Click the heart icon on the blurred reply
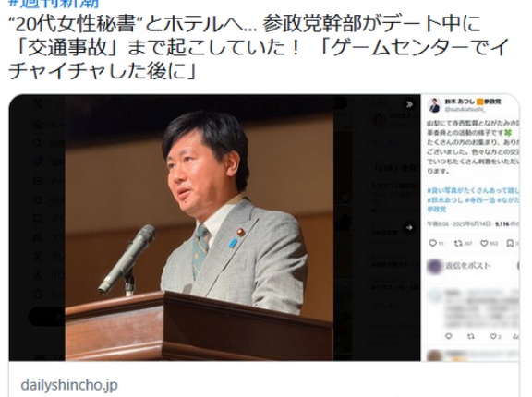This screenshot has width=532, height=397. 493,336
